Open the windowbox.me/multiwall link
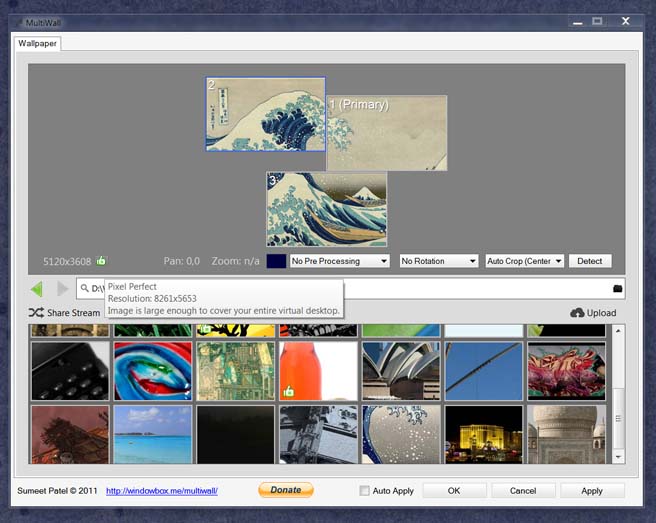The image size is (656, 523). click(x=162, y=491)
